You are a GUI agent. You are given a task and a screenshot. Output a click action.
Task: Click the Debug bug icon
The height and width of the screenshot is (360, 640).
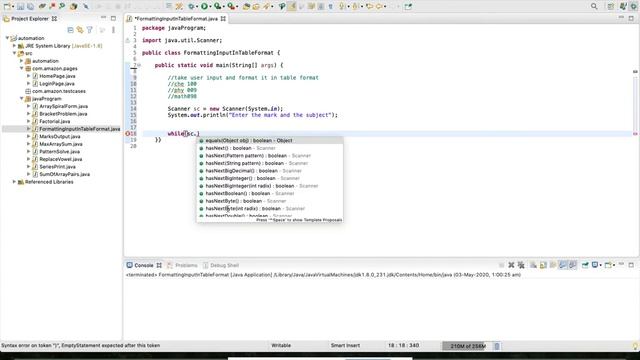click(191, 6)
